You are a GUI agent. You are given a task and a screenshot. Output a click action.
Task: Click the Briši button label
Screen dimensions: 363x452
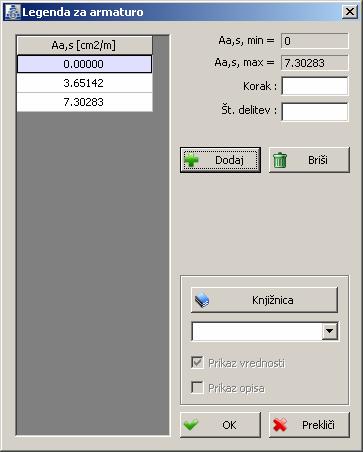[318, 160]
